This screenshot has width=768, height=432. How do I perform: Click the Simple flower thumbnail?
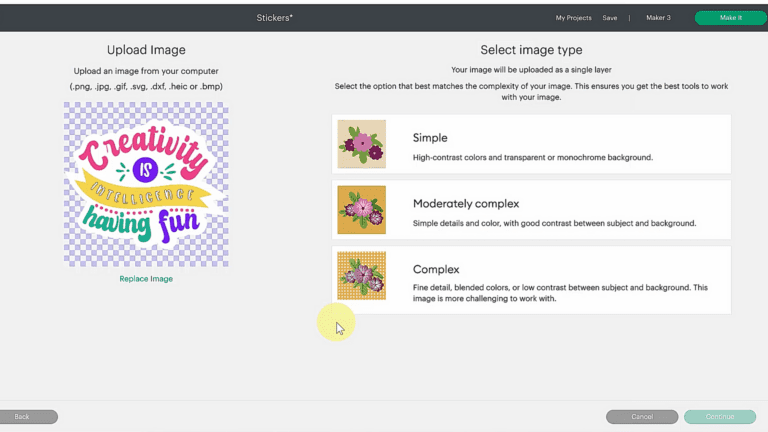(x=361, y=144)
